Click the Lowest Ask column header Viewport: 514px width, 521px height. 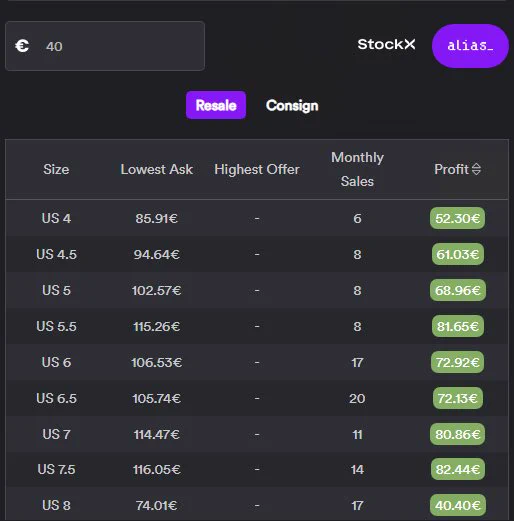click(157, 169)
